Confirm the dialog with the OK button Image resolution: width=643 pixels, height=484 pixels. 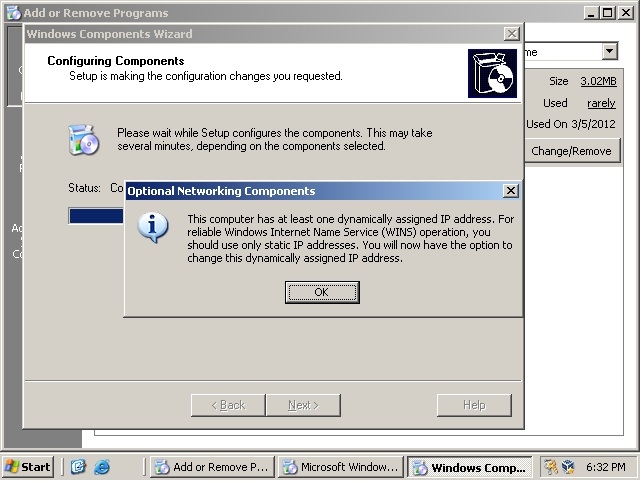(x=322, y=292)
